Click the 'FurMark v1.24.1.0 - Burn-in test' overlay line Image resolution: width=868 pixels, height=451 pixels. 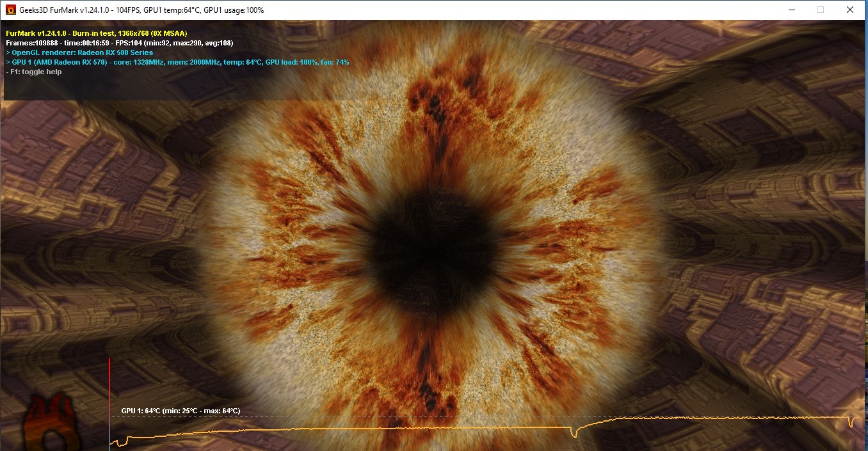point(97,33)
